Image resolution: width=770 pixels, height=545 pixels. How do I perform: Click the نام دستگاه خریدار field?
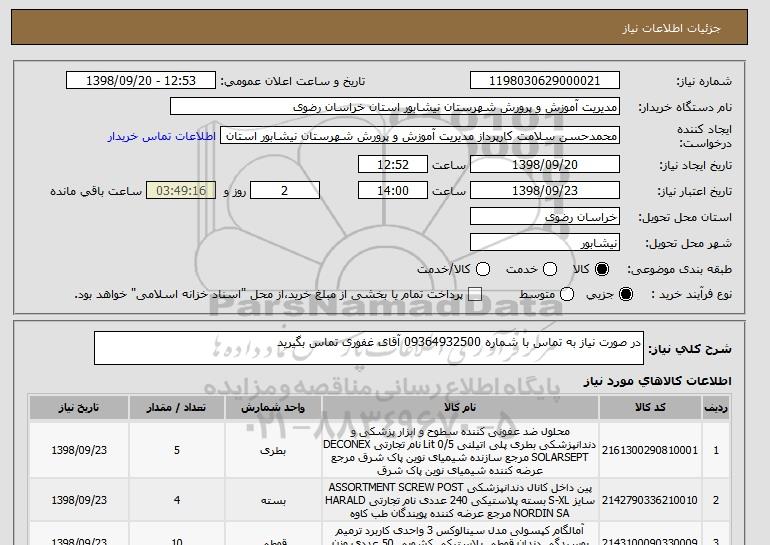point(395,107)
